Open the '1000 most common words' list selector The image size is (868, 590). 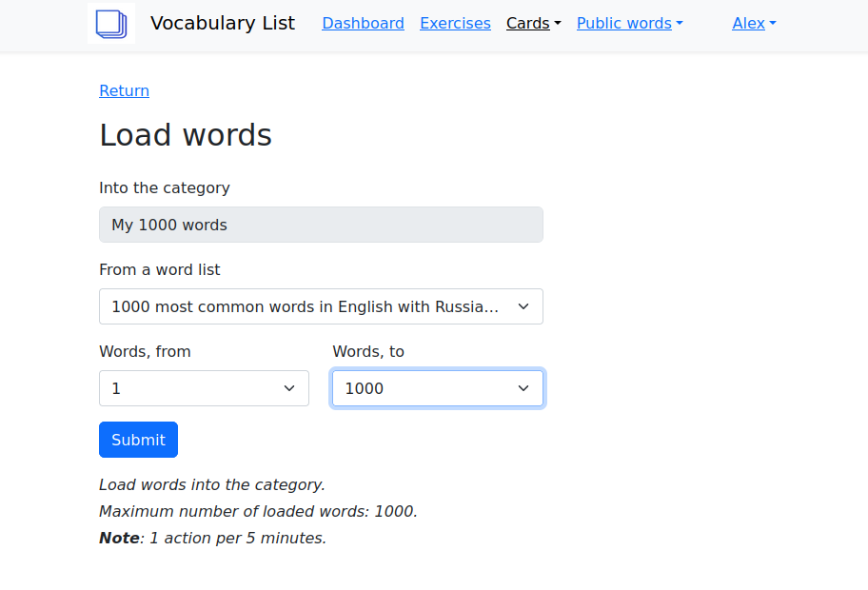point(305,306)
